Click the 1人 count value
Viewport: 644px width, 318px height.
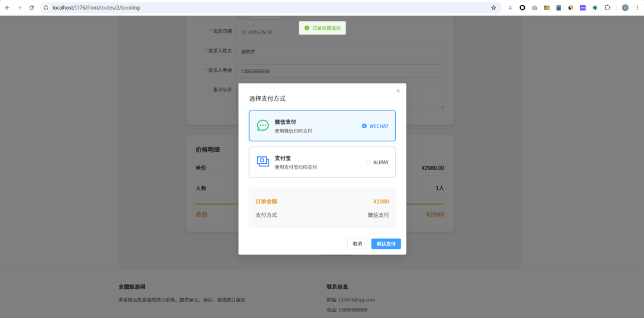440,188
